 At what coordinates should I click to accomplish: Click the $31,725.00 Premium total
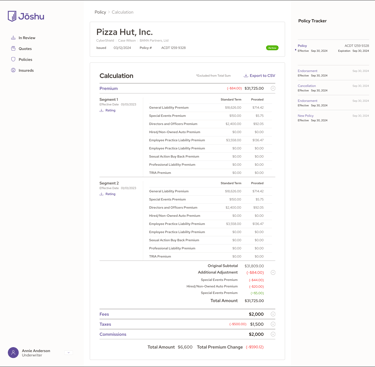click(x=254, y=88)
